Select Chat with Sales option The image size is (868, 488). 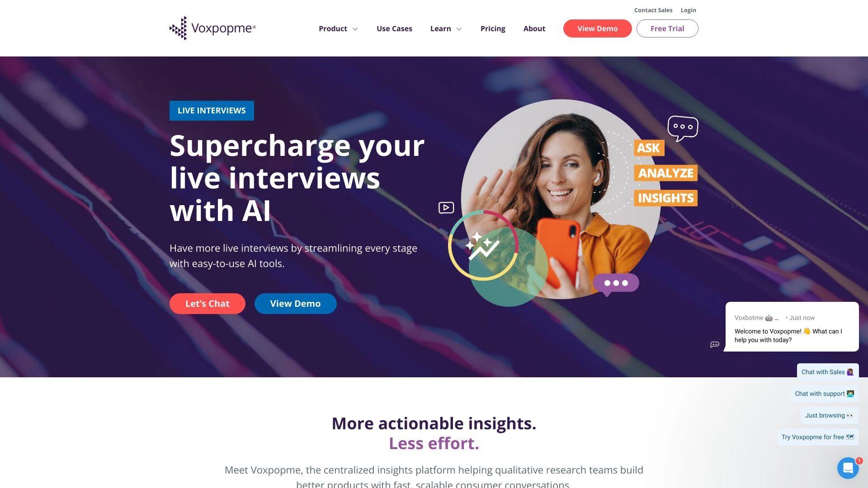point(827,371)
